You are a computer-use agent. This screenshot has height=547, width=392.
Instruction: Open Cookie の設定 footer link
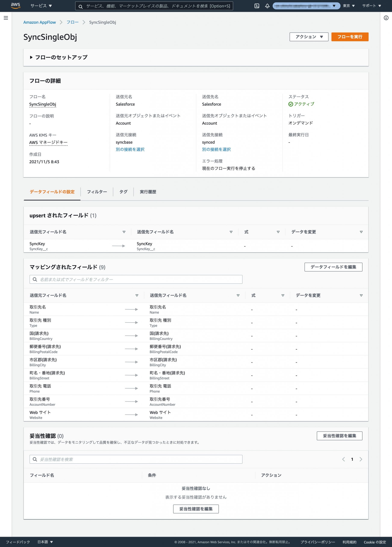(375, 542)
